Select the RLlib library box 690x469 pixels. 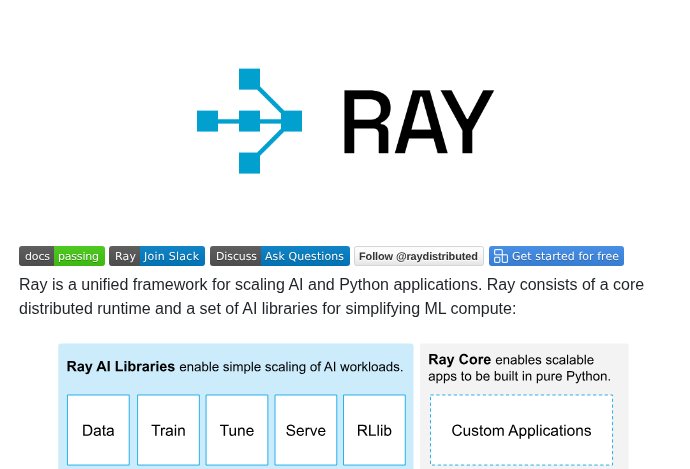(374, 430)
